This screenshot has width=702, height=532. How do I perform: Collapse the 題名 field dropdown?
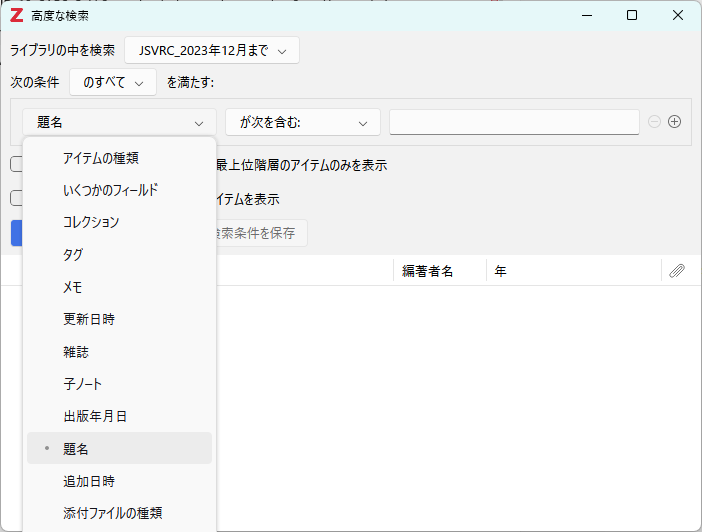pyautogui.click(x=120, y=122)
